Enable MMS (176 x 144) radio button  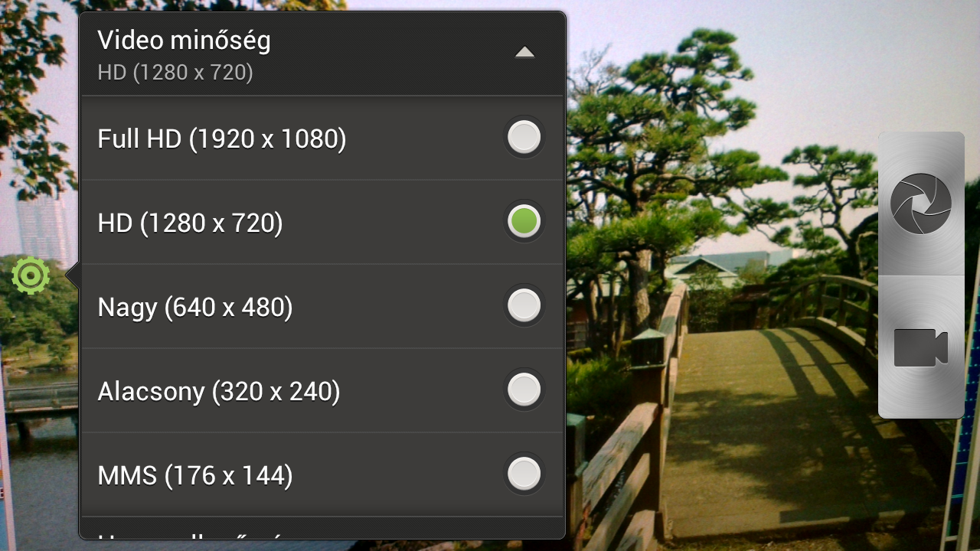524,474
